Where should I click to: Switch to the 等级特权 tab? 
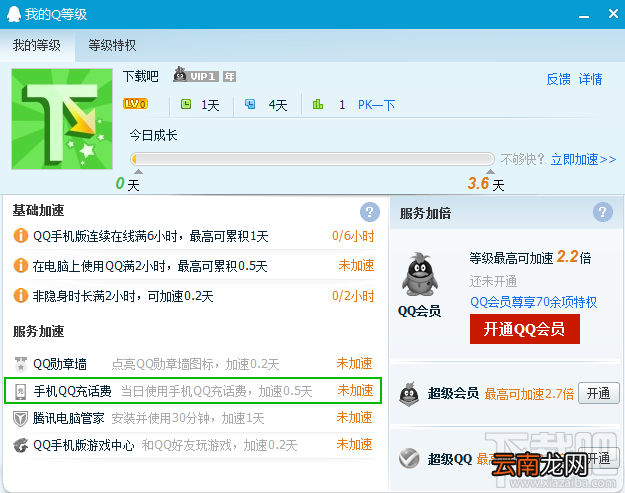112,45
